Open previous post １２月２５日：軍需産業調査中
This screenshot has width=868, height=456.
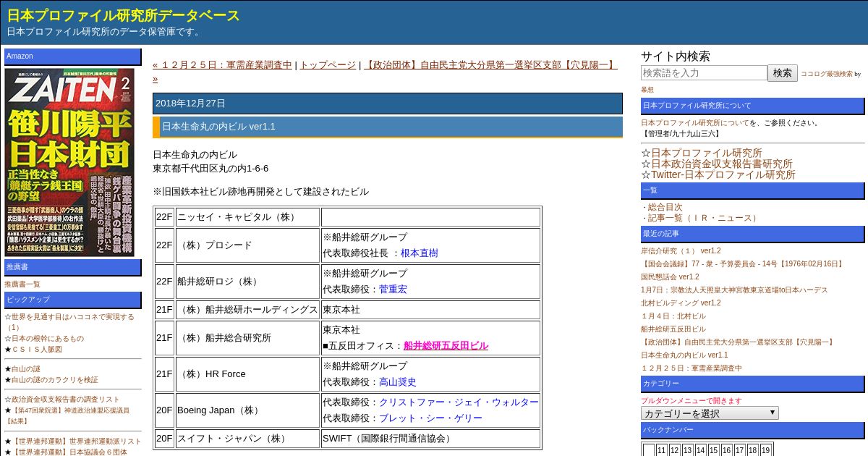tap(222, 64)
